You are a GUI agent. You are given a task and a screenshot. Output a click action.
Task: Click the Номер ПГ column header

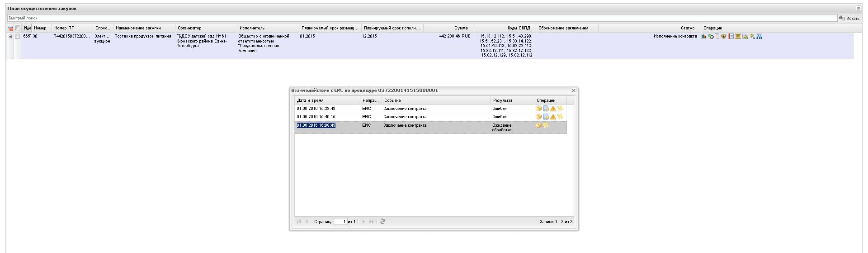pyautogui.click(x=72, y=28)
